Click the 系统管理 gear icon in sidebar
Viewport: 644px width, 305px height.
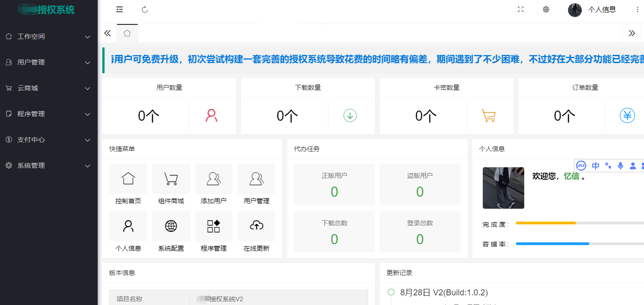8,165
